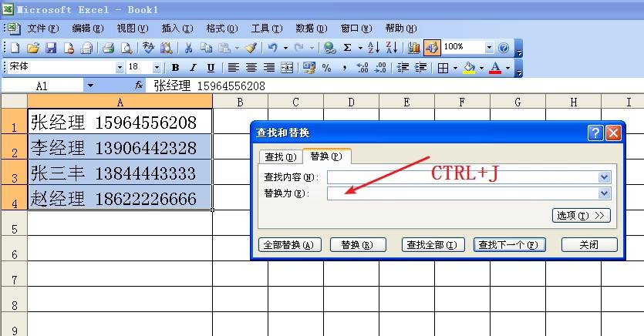Apply red font color
This screenshot has width=644, height=336.
[x=495, y=68]
